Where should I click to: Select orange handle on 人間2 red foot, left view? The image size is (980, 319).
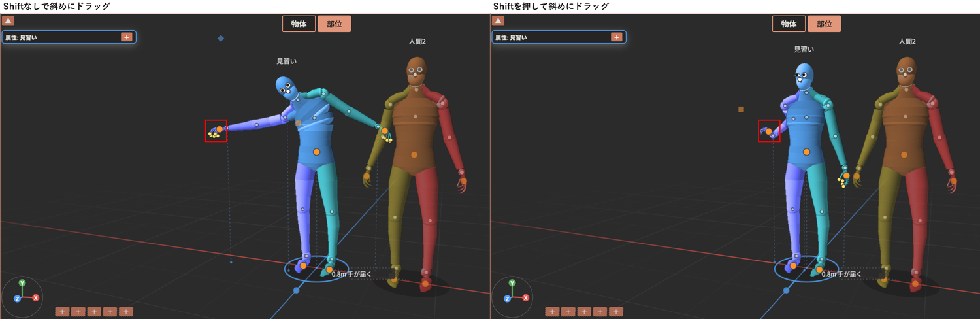[x=425, y=284]
